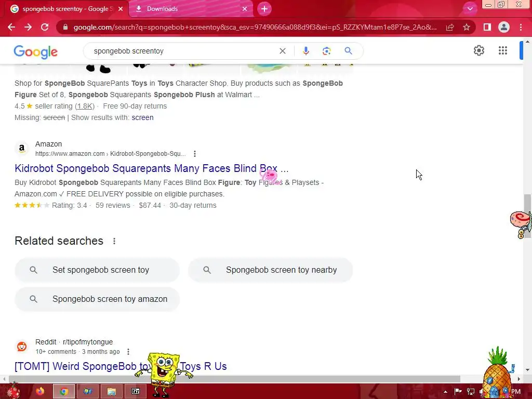Start voice search with microphone icon
532x399 pixels.
(x=305, y=51)
